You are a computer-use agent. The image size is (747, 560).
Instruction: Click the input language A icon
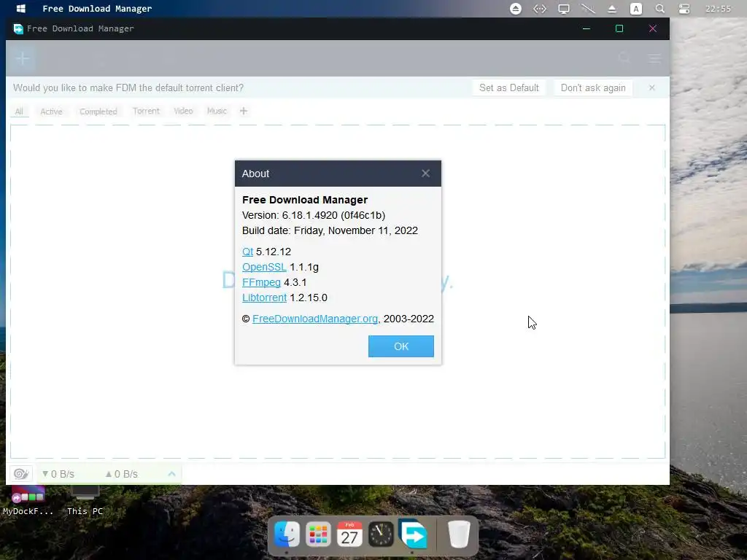(x=635, y=9)
